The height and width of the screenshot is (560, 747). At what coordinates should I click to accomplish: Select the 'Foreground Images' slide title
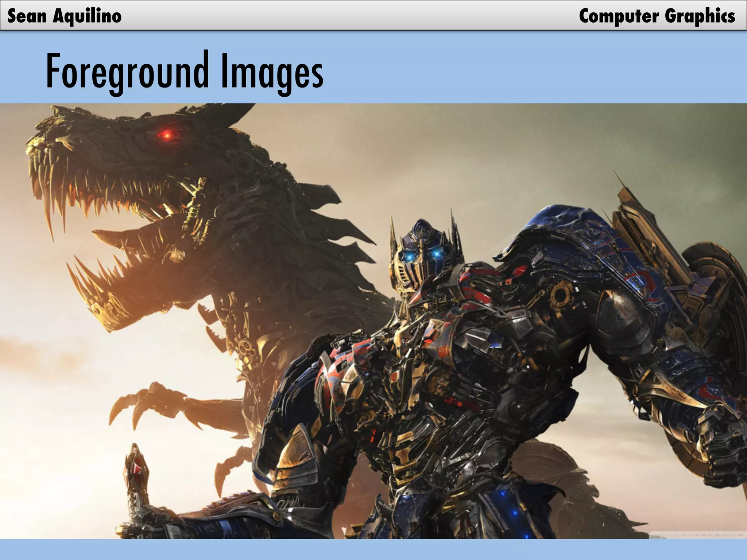click(185, 71)
